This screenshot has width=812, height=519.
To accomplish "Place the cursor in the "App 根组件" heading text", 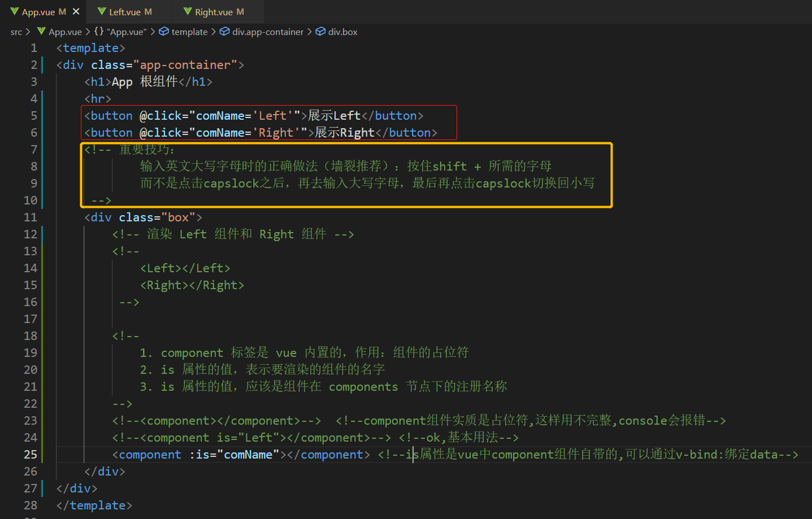I will click(145, 82).
